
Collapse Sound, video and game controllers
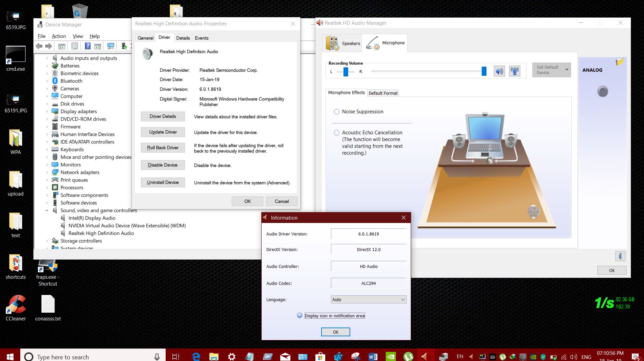[47, 210]
